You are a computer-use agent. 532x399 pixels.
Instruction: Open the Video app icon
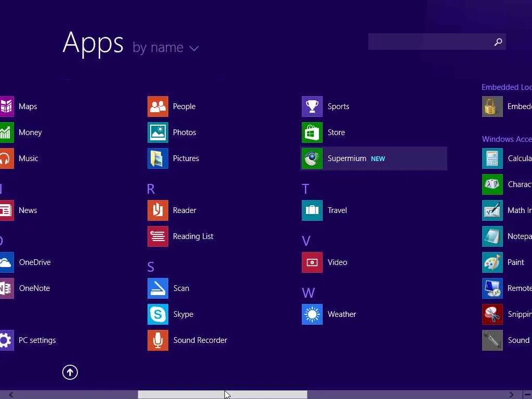[x=312, y=262]
